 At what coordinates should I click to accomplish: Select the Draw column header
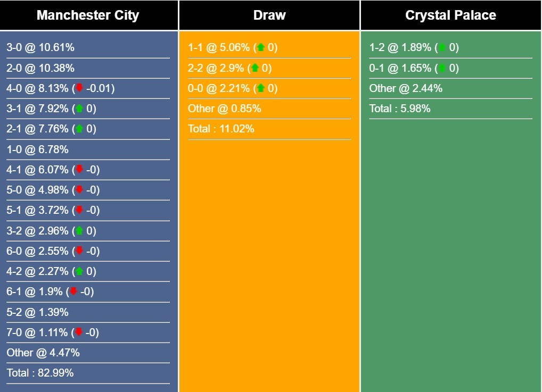point(269,15)
